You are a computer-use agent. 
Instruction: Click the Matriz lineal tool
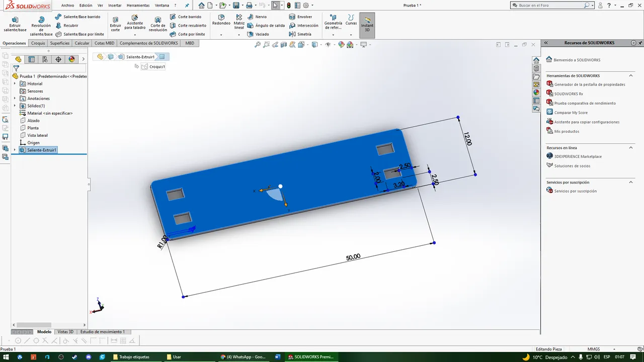click(x=239, y=22)
